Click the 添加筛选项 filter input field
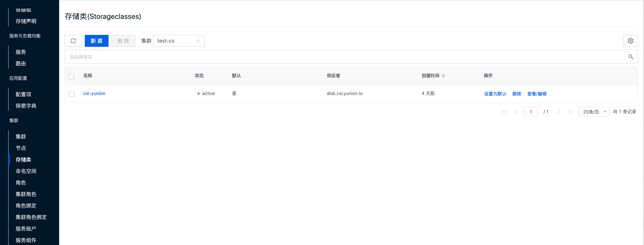 pyautogui.click(x=335, y=57)
